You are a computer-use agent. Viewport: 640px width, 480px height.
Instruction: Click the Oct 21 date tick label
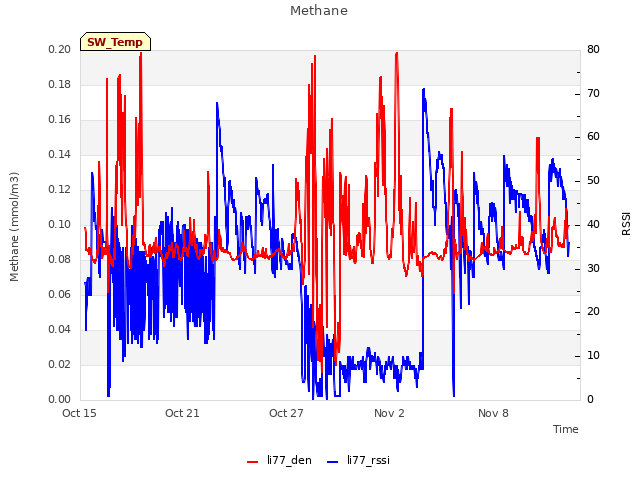point(182,413)
